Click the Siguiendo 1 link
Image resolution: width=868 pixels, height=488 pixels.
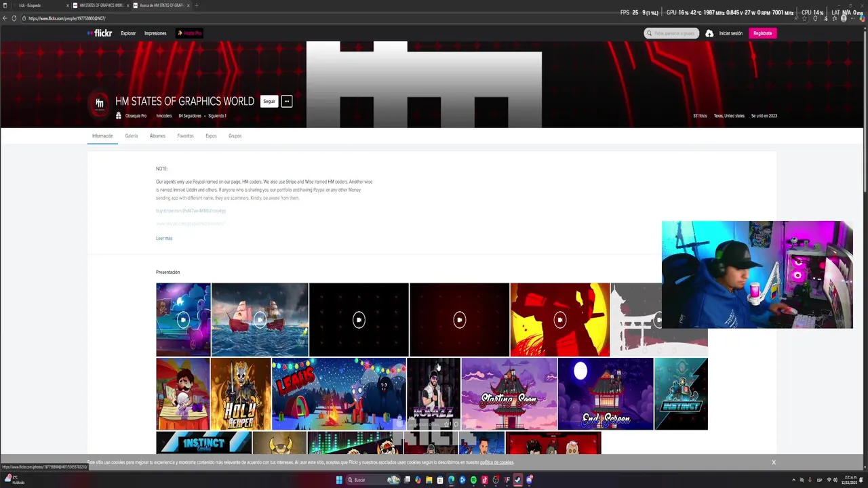click(217, 116)
